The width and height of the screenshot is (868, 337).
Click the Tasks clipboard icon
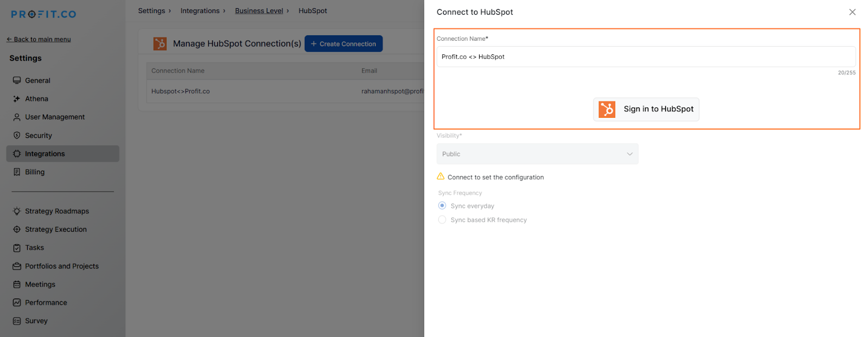[17, 247]
